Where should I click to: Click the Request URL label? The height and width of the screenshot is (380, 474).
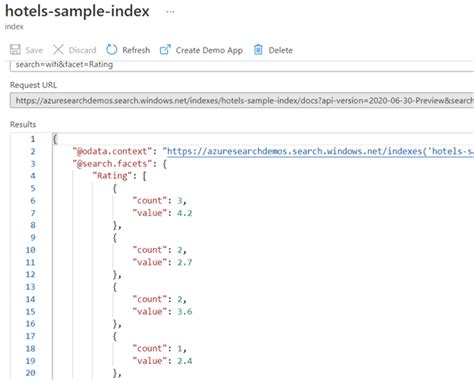coord(33,85)
